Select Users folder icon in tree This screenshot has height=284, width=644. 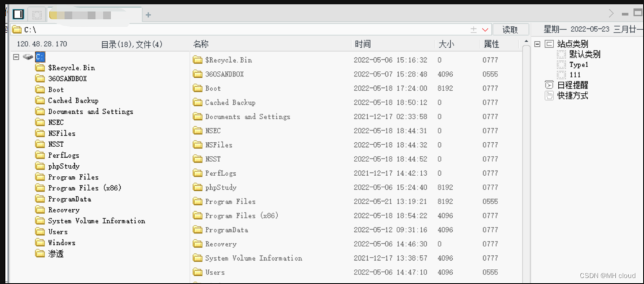(x=40, y=231)
